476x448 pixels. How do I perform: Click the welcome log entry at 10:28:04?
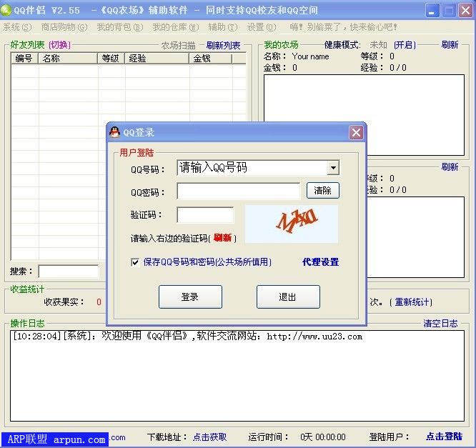(x=187, y=336)
